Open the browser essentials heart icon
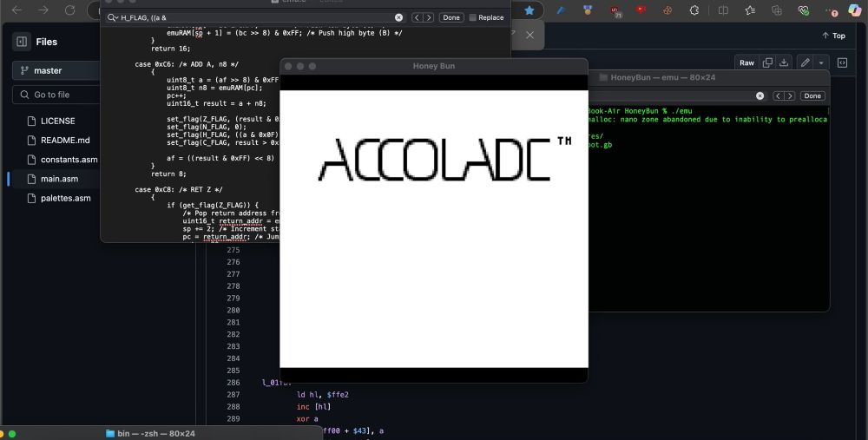The width and height of the screenshot is (868, 440). [804, 10]
